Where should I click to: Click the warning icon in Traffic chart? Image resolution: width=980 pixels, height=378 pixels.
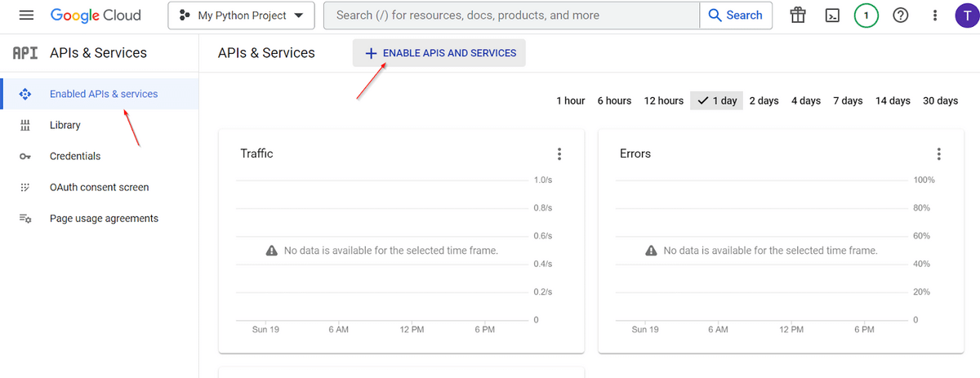(272, 251)
